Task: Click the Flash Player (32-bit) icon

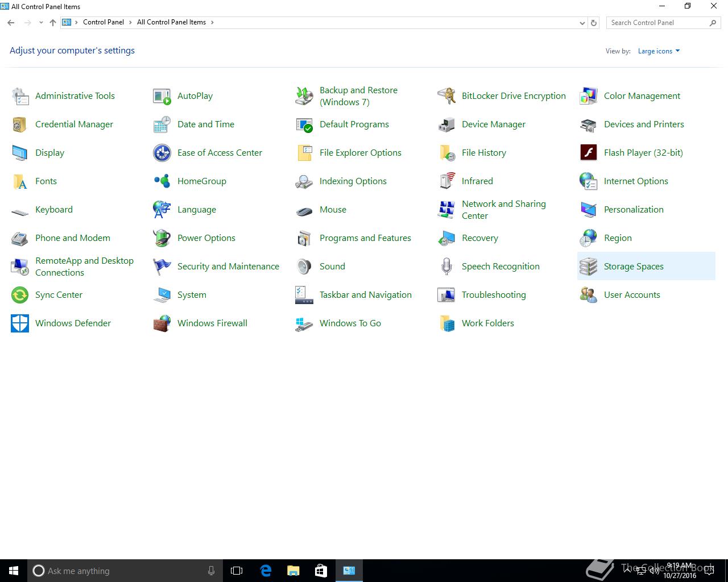Action: [x=589, y=153]
